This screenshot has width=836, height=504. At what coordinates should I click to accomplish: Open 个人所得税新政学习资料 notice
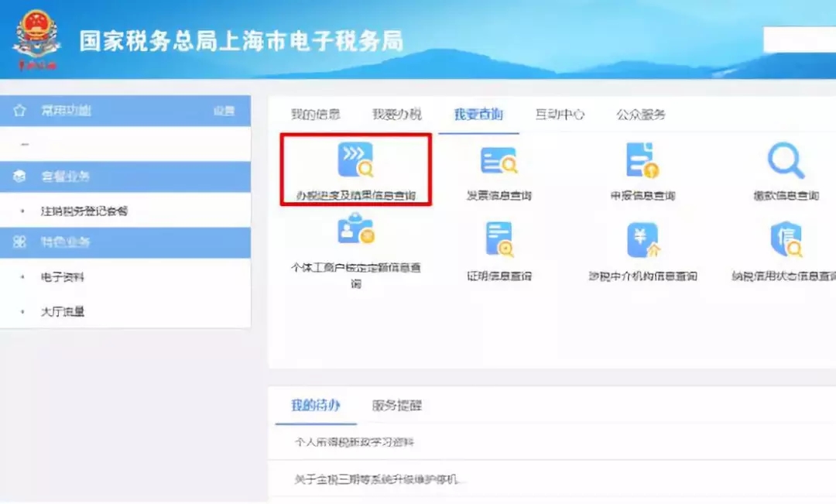[x=354, y=442]
